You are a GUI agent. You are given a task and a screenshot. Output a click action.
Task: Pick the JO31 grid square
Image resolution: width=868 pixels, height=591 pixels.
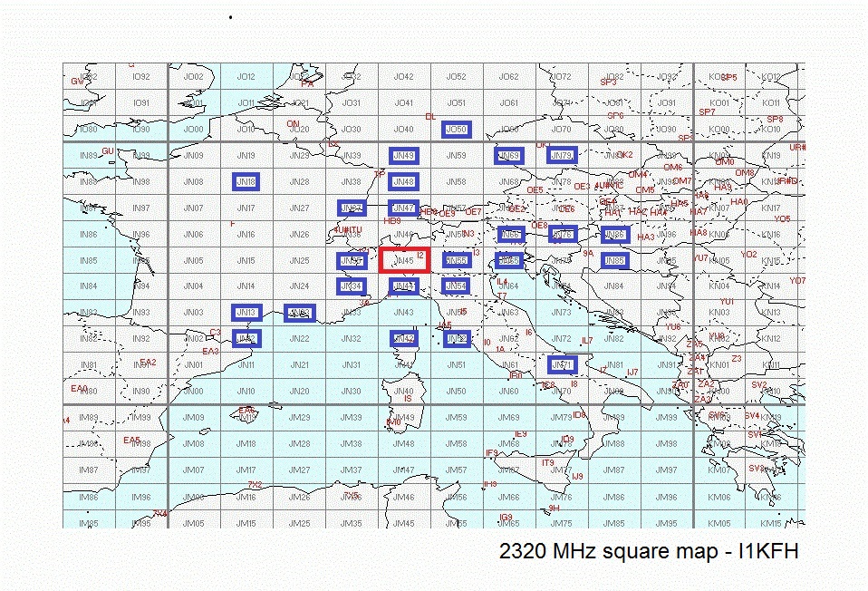(351, 103)
